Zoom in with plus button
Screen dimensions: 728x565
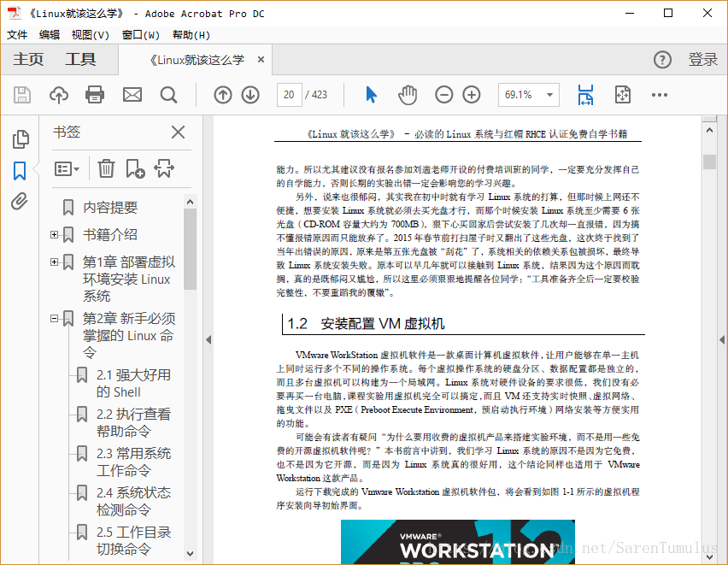(472, 95)
